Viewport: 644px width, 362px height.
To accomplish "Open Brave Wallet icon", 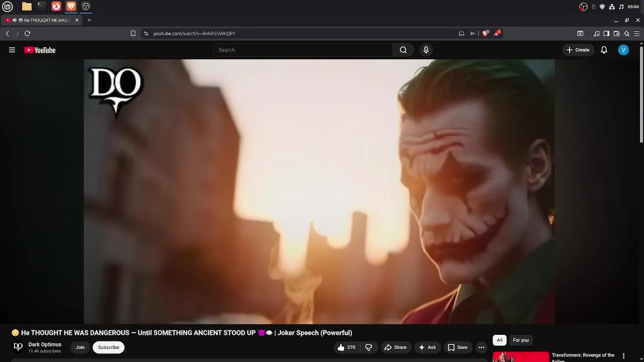I will (616, 34).
